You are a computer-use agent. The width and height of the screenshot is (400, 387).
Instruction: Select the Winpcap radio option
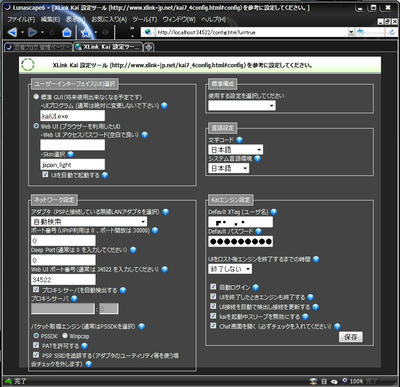coord(65,336)
